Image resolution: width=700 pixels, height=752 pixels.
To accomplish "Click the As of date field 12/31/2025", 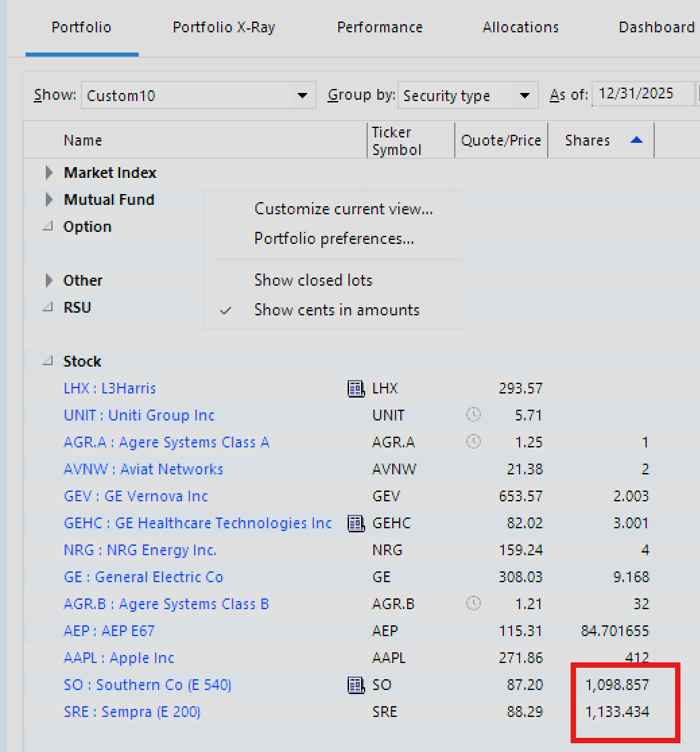I will click(643, 94).
